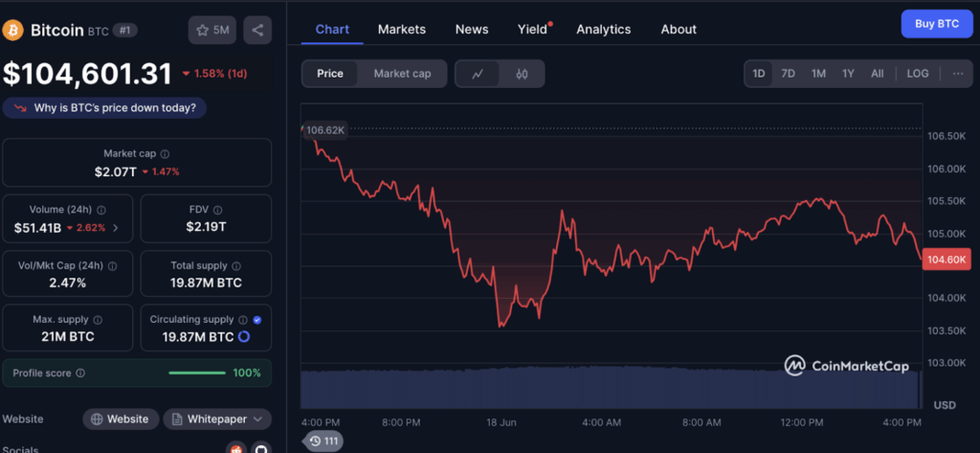Toggle chart to Market cap view
Image resolution: width=980 pixels, height=453 pixels.
402,74
